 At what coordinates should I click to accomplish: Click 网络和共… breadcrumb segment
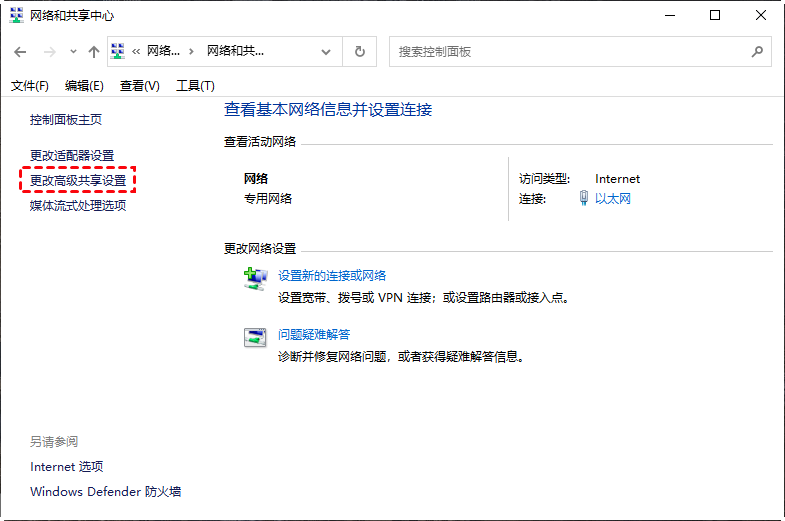(235, 51)
